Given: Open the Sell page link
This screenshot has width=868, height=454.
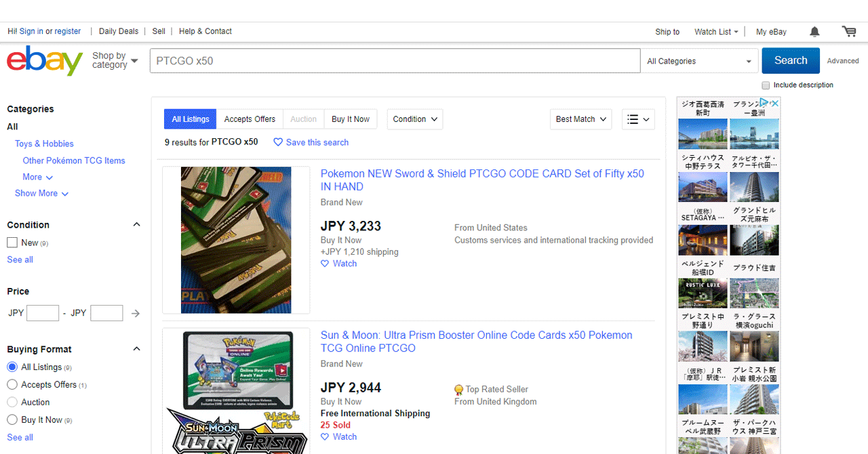Looking at the screenshot, I should tap(159, 31).
